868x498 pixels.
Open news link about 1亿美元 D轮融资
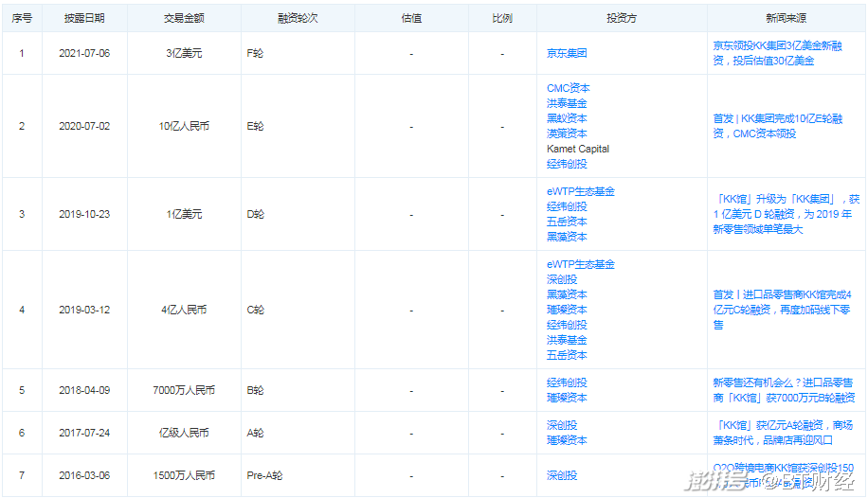point(787,214)
